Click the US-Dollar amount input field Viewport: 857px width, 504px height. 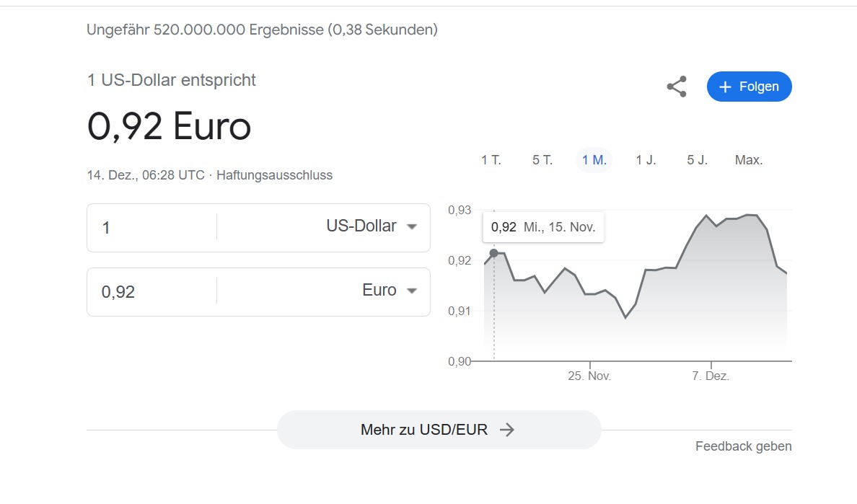[x=151, y=228]
